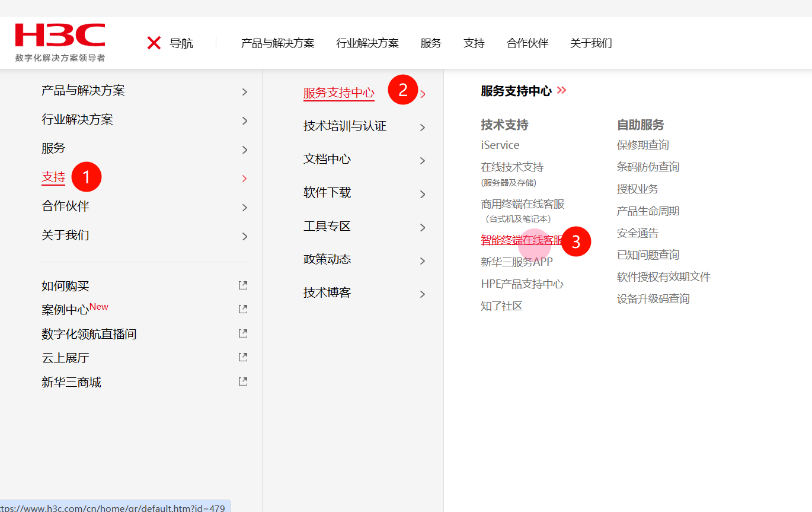
Task: Click external link icon beside 数字化领航直播间
Action: click(x=242, y=333)
